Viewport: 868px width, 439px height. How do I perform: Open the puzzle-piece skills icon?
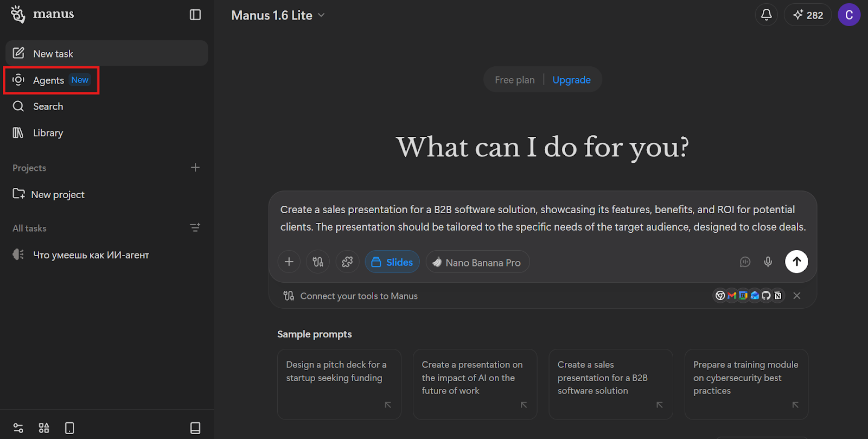(x=347, y=262)
